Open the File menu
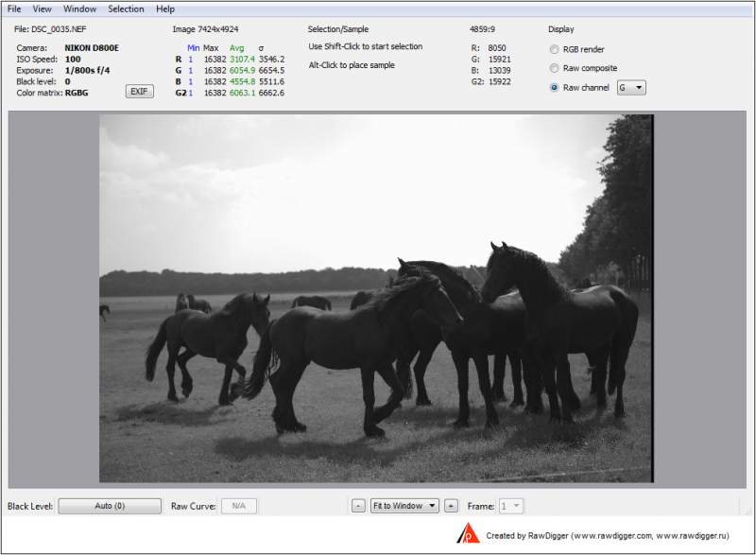 coord(14,9)
